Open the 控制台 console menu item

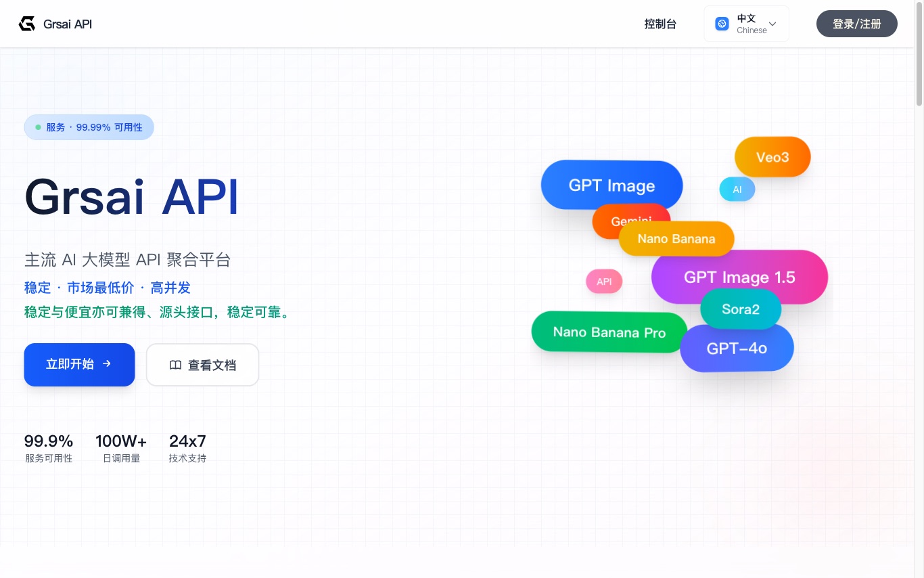pyautogui.click(x=660, y=24)
